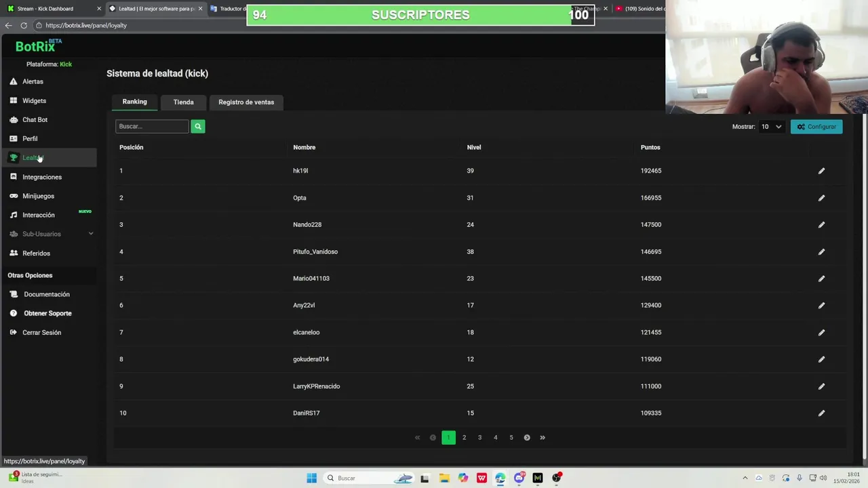This screenshot has height=488, width=868.
Task: Click the next page arrow
Action: 527,438
